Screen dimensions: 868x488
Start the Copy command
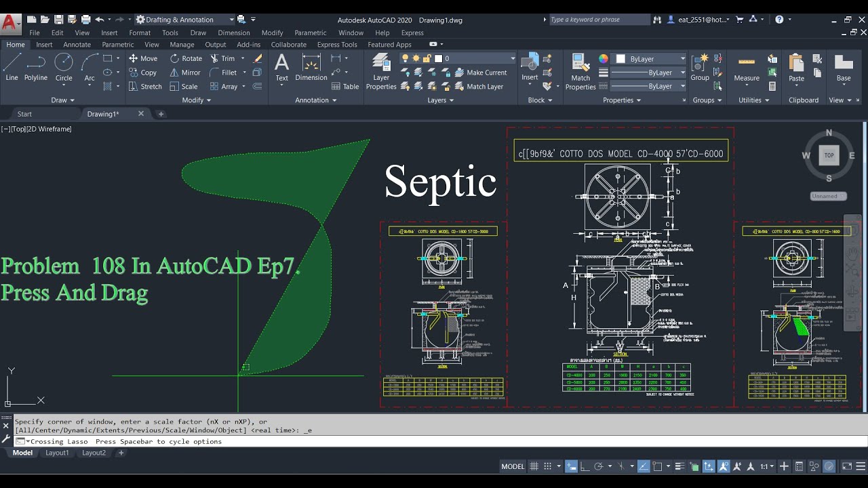click(142, 73)
